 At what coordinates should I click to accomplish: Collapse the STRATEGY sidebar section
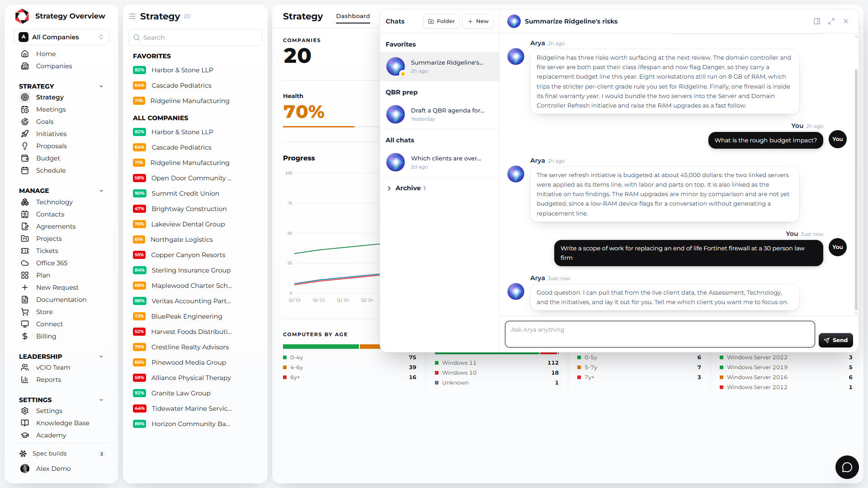click(101, 86)
